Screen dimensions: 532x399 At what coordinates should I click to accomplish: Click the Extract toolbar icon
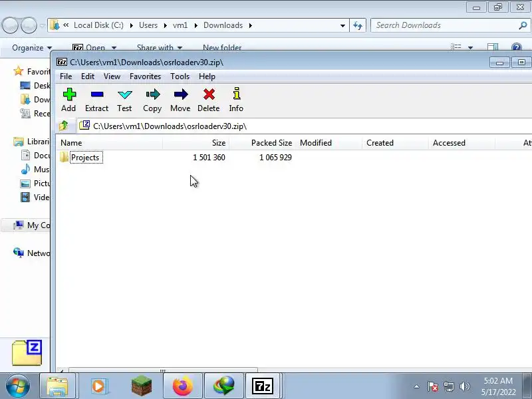tap(97, 94)
